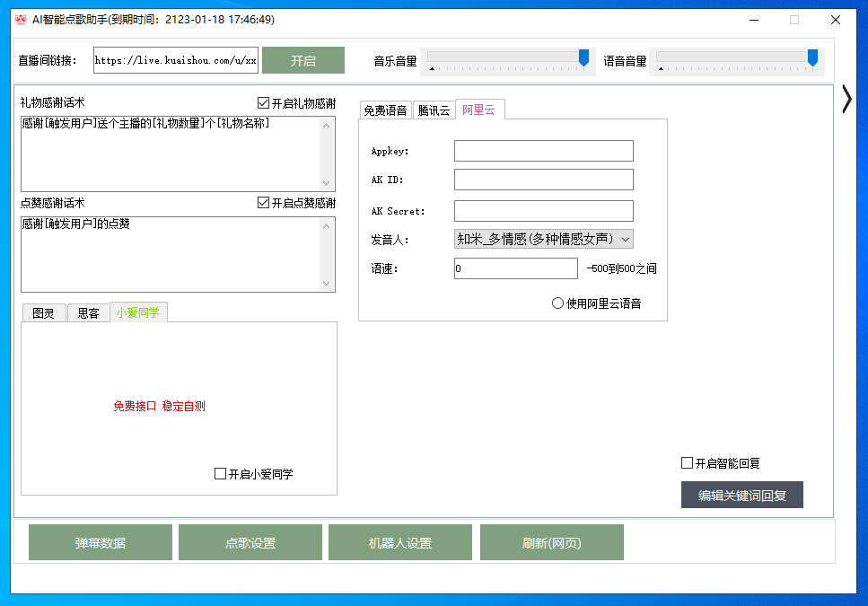The height and width of the screenshot is (606, 868).
Task: Switch to the 免费语音 tab
Action: point(385,110)
